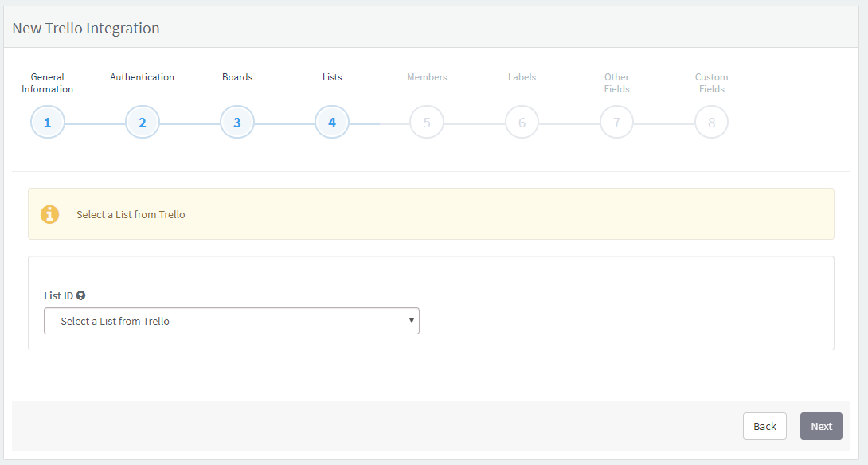
Task: Click the Select a List from Trello banner text
Action: click(x=131, y=214)
